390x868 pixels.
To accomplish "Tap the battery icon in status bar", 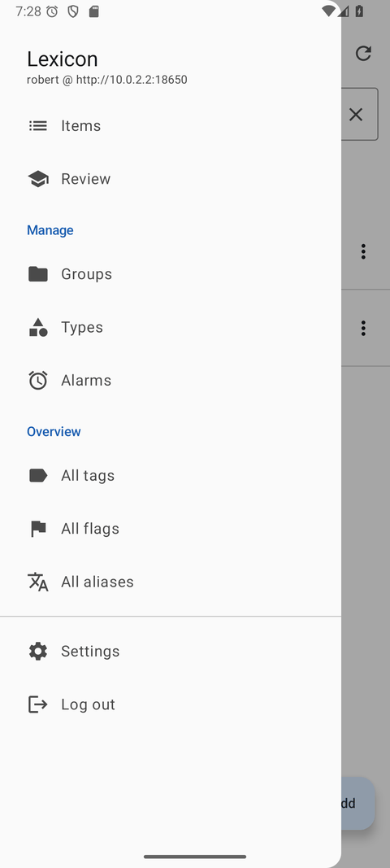I will [360, 11].
